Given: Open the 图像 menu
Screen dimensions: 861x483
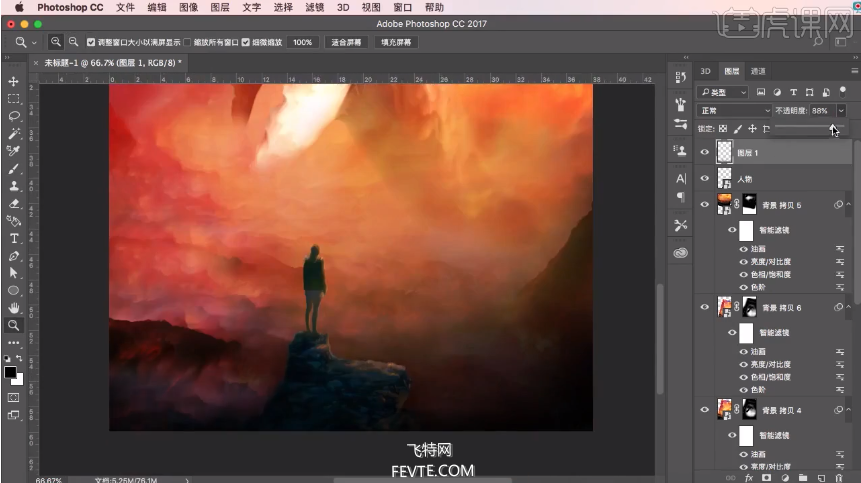Looking at the screenshot, I should point(188,7).
